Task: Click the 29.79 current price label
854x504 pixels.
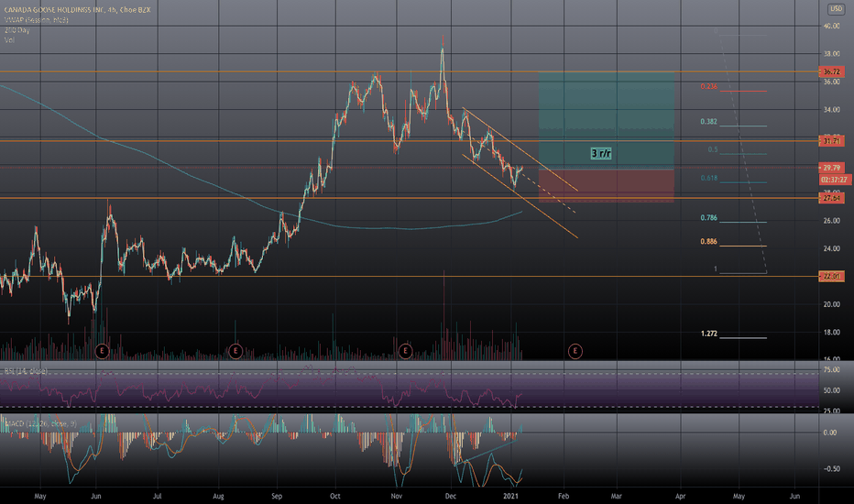Action: point(832,168)
